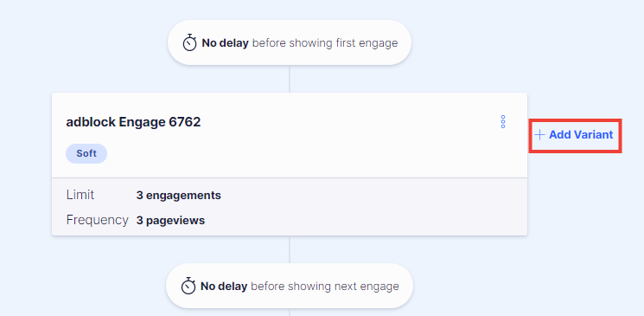644x316 pixels.
Task: Select the 3 pageviews frequency value
Action: coord(170,221)
